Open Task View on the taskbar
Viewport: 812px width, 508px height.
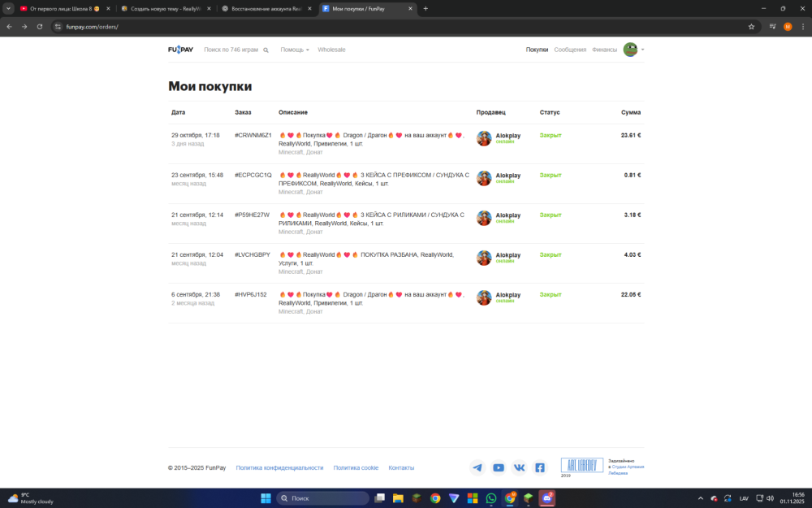point(379,498)
